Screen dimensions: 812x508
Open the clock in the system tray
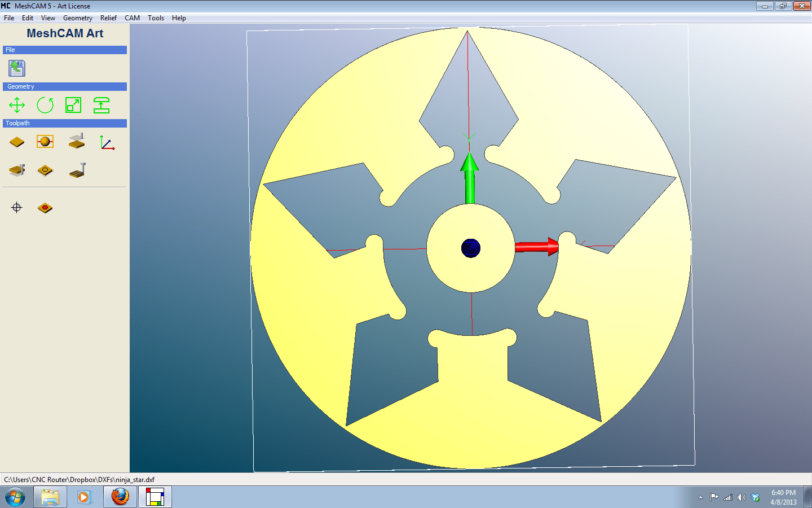pyautogui.click(x=784, y=497)
